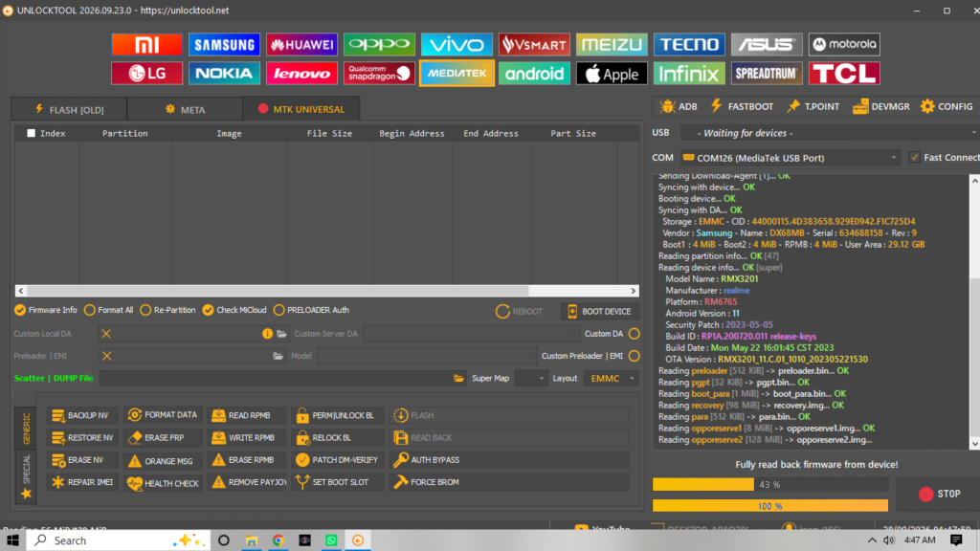Click the 100 % progress bar

click(770, 506)
